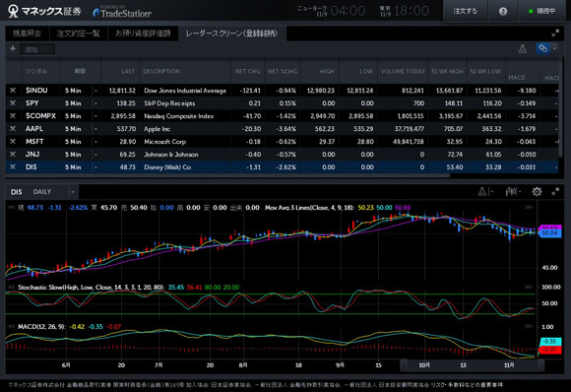Remove the $COMPX row with X
The height and width of the screenshot is (392, 571).
click(x=13, y=116)
